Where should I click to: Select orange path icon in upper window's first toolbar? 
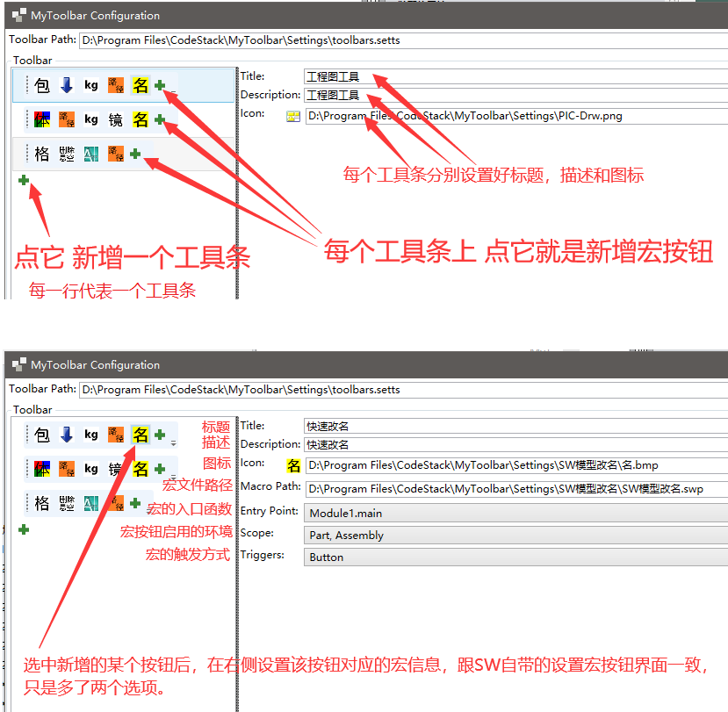[116, 85]
